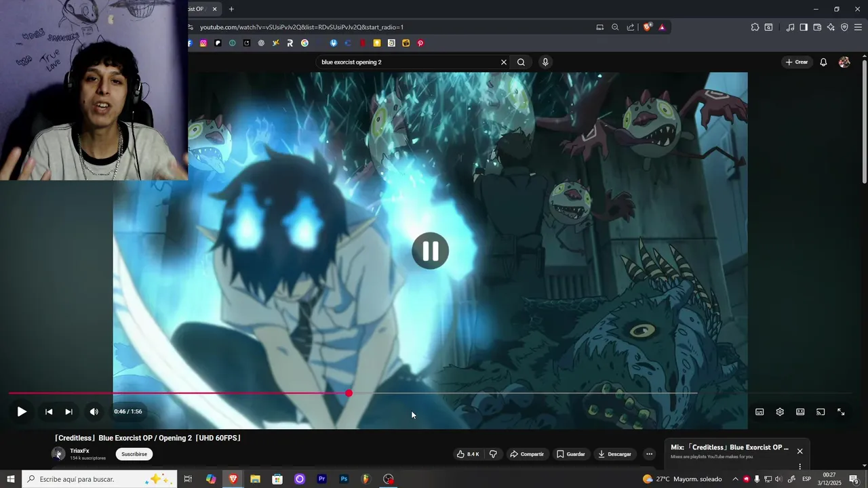Screen dimensions: 868x488
Task: Switch to theater mode
Action: 800,411
